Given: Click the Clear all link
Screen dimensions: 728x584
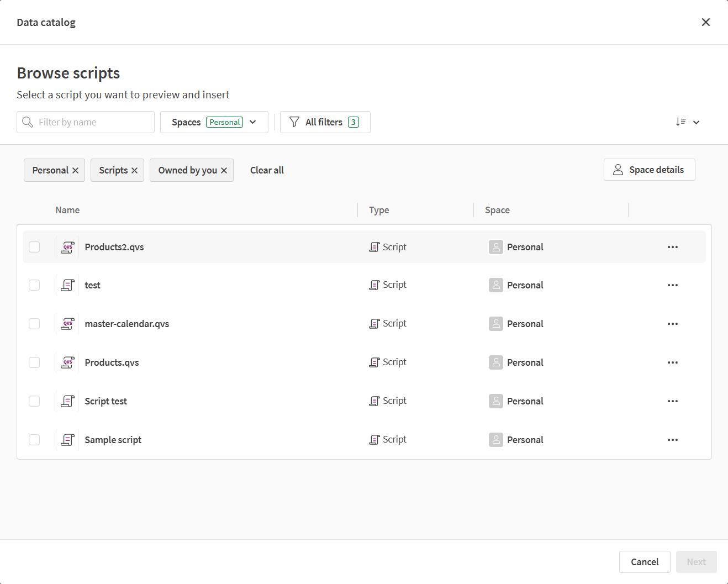Looking at the screenshot, I should (267, 170).
